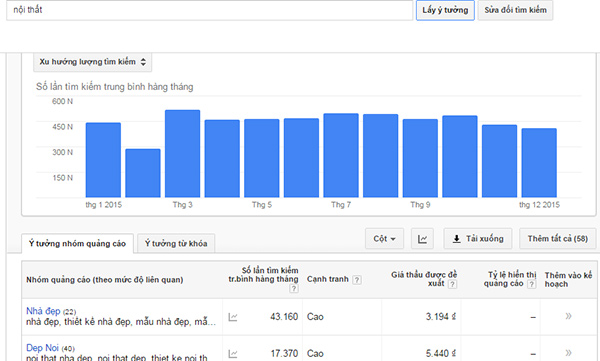This screenshot has height=361, width=600.
Task: Click help icon beside 'Cạnh tranh' header
Action: coord(357,280)
